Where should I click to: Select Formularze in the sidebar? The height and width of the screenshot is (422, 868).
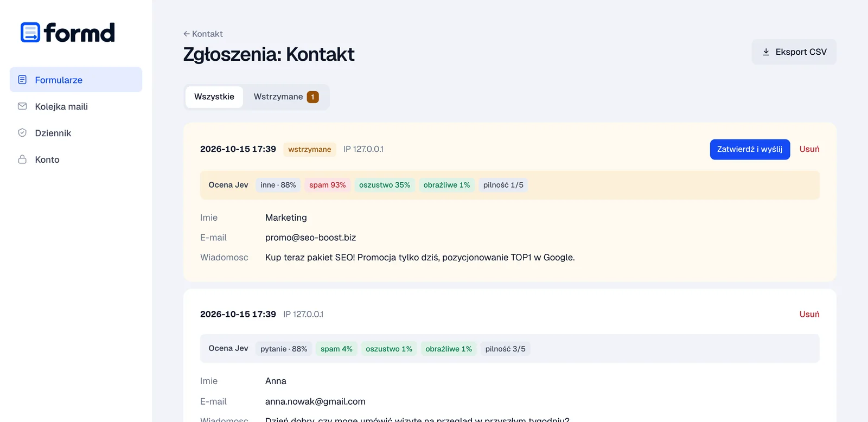click(x=76, y=80)
